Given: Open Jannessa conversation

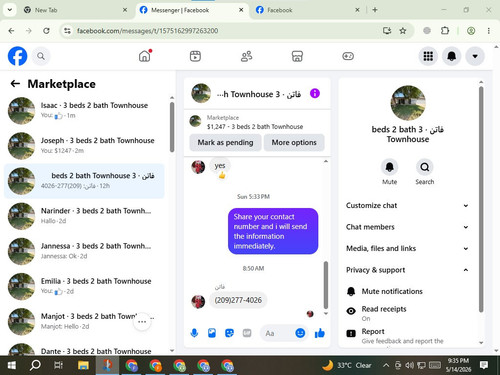Looking at the screenshot, I should (85, 251).
